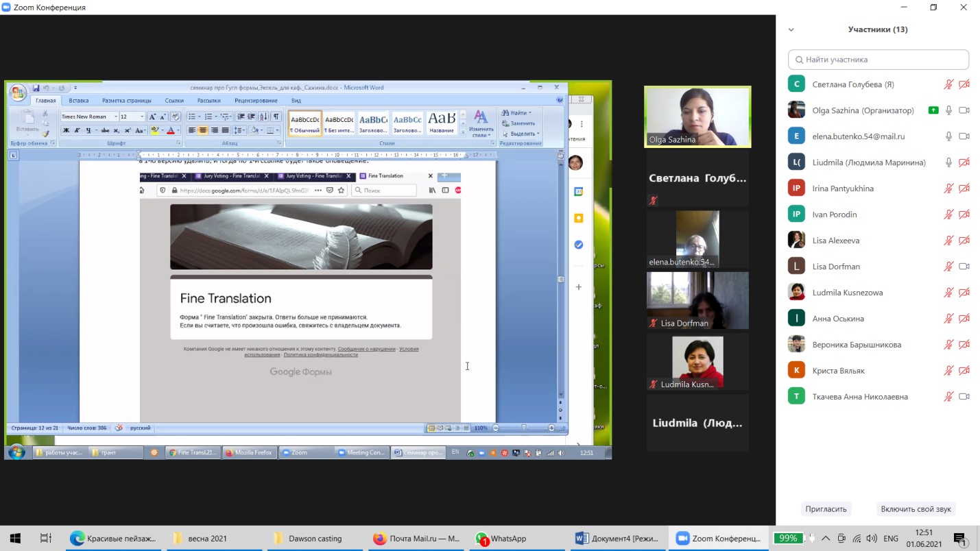The width and height of the screenshot is (980, 551).
Task: Collapse the Участники panel chevron
Action: (x=791, y=29)
